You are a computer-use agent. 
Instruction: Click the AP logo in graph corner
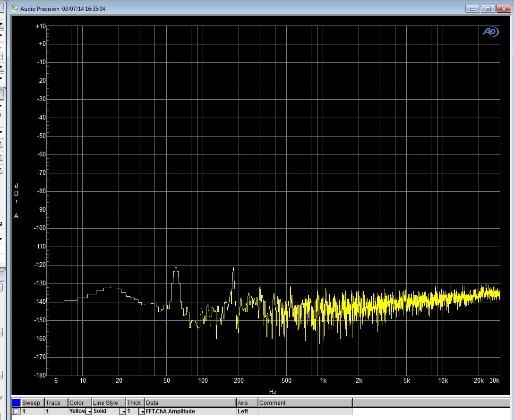pyautogui.click(x=490, y=32)
